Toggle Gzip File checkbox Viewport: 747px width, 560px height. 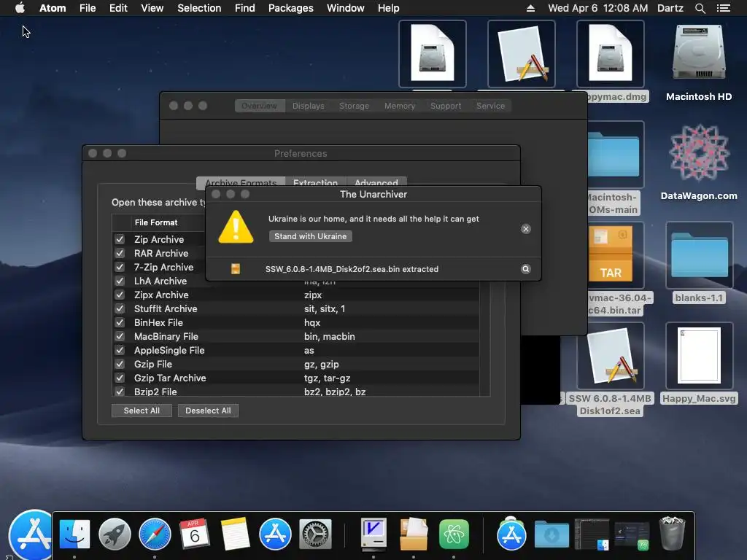[120, 364]
